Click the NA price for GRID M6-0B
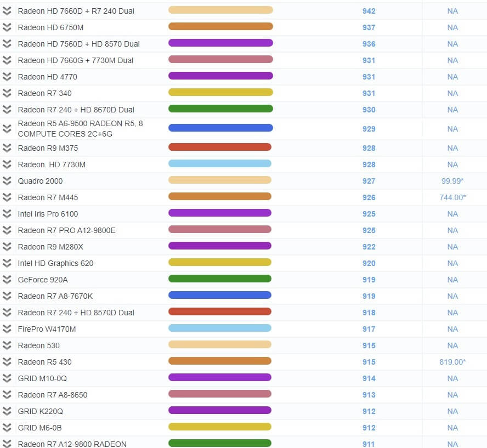The width and height of the screenshot is (487, 448). point(452,428)
